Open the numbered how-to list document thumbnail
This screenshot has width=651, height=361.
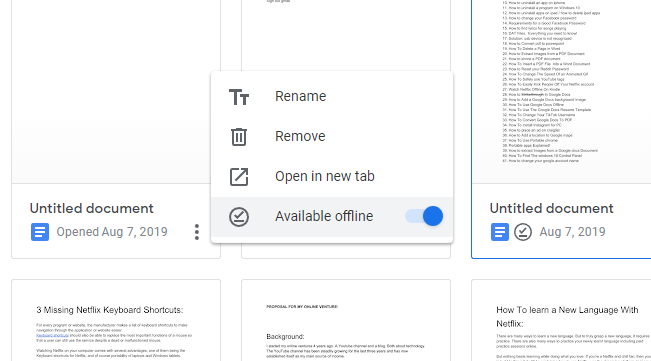click(x=561, y=91)
